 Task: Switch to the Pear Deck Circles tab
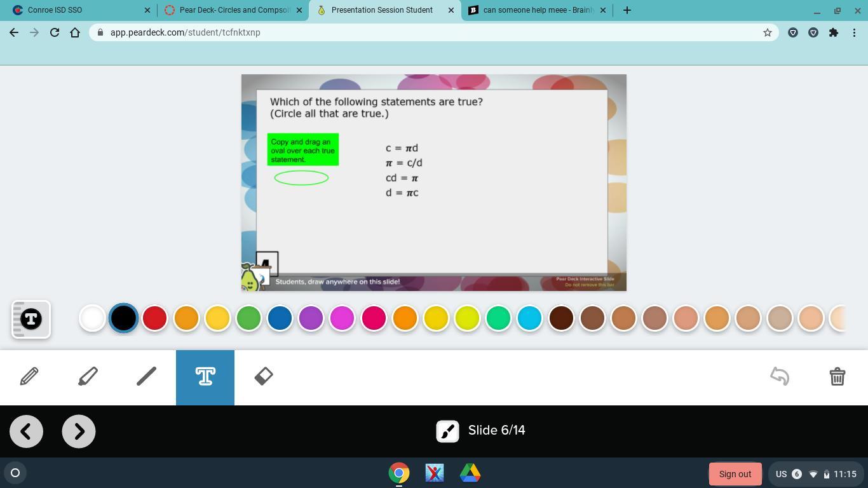234,10
